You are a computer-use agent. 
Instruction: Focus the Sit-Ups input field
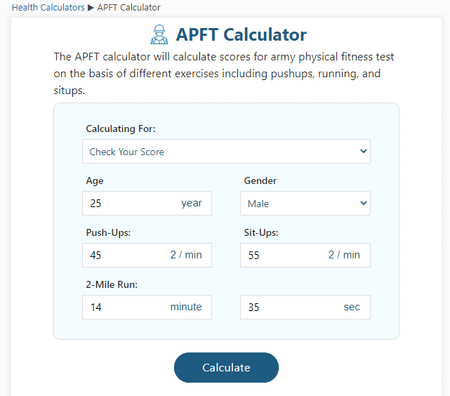click(x=305, y=255)
